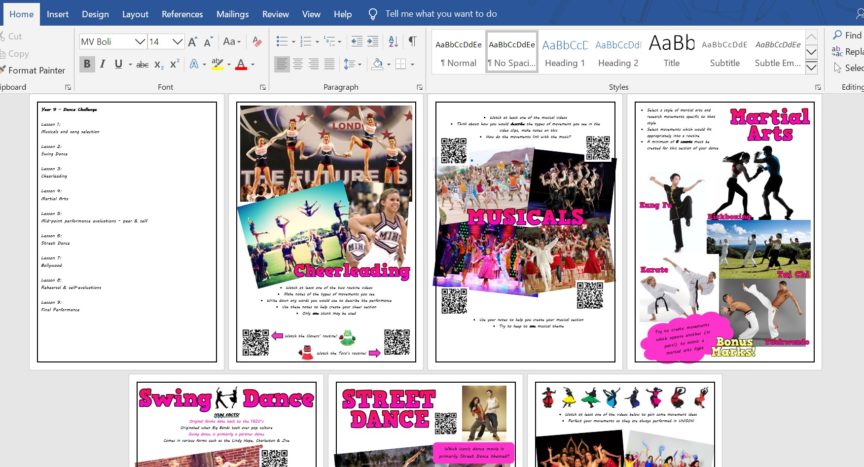Toggle Italic formatting
Image resolution: width=864 pixels, height=467 pixels.
pos(103,64)
